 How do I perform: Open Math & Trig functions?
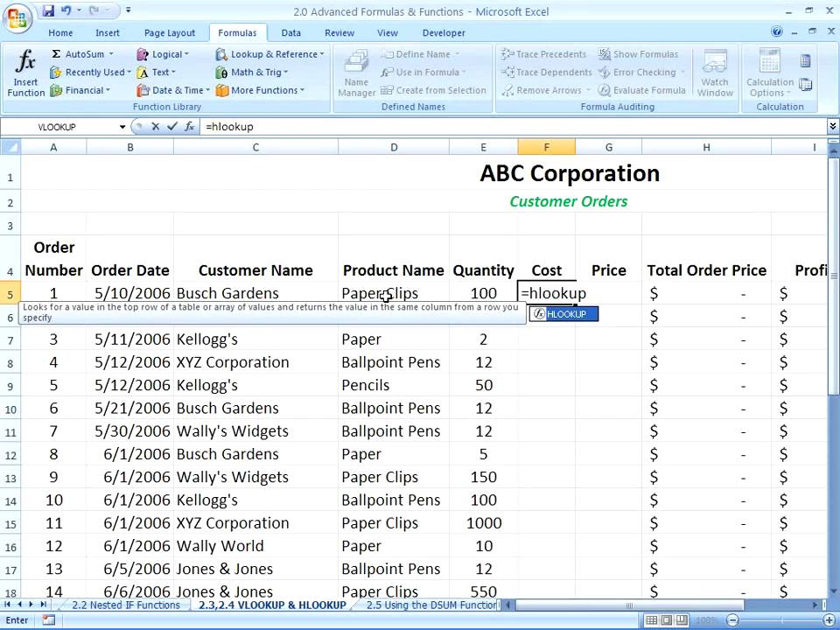pyautogui.click(x=251, y=73)
